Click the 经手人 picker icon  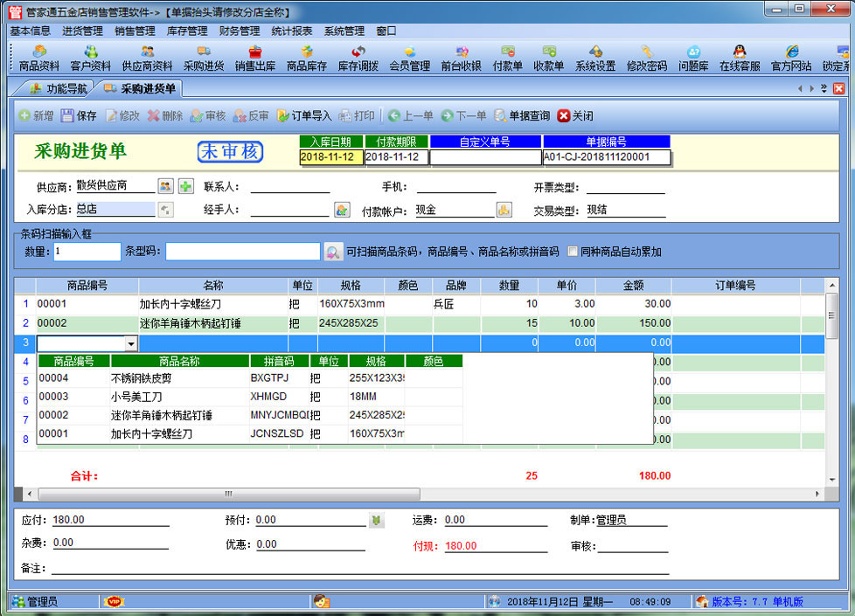[x=342, y=210]
